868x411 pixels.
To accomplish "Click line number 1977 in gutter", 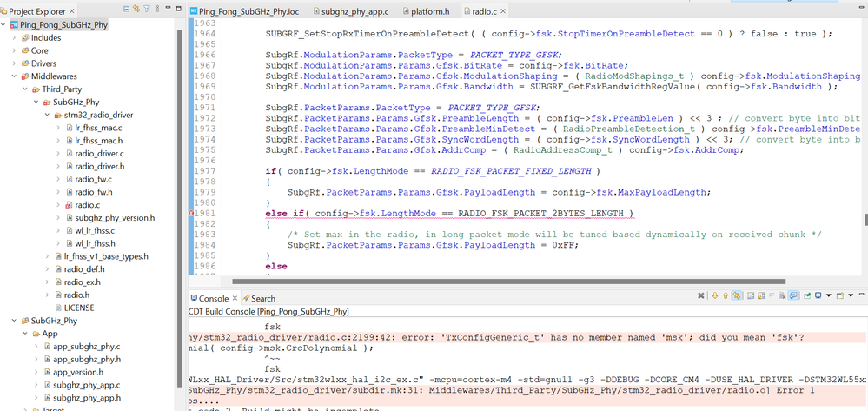I will (203, 171).
